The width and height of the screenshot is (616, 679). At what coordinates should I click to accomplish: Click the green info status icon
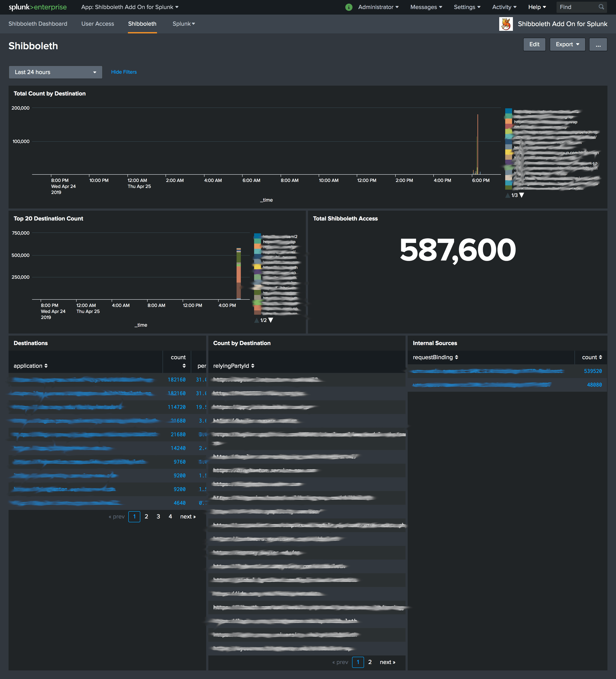click(349, 7)
